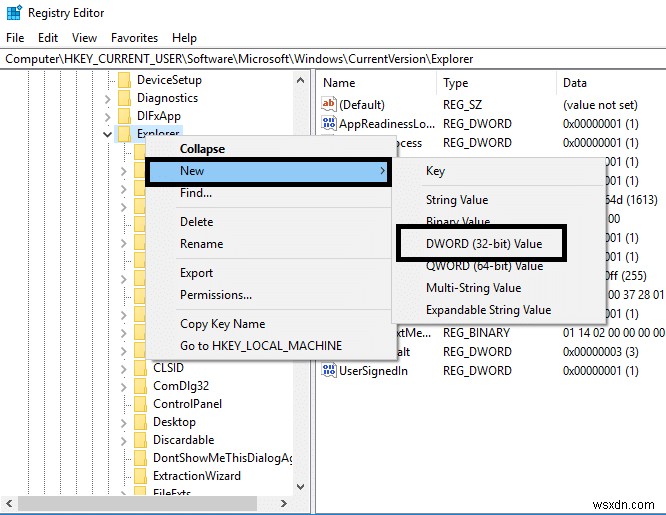Click the tree scroll-down arrow
666x515 pixels.
(300, 487)
